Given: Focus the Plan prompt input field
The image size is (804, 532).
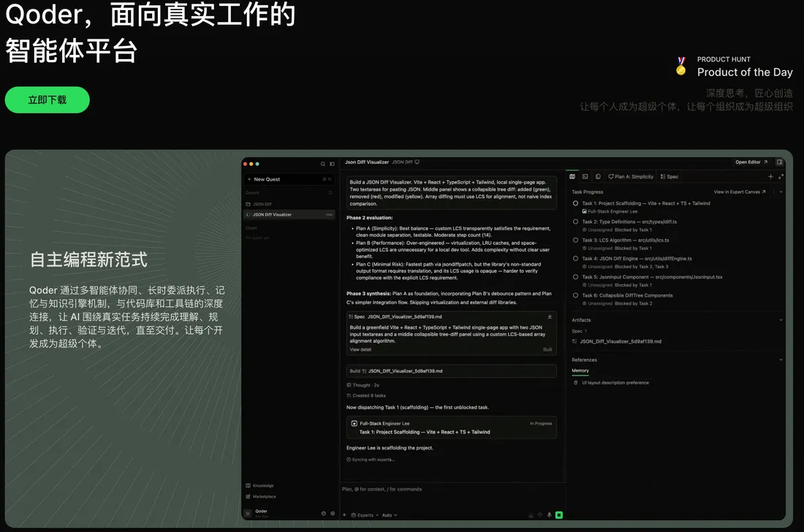Looking at the screenshot, I should (451, 490).
